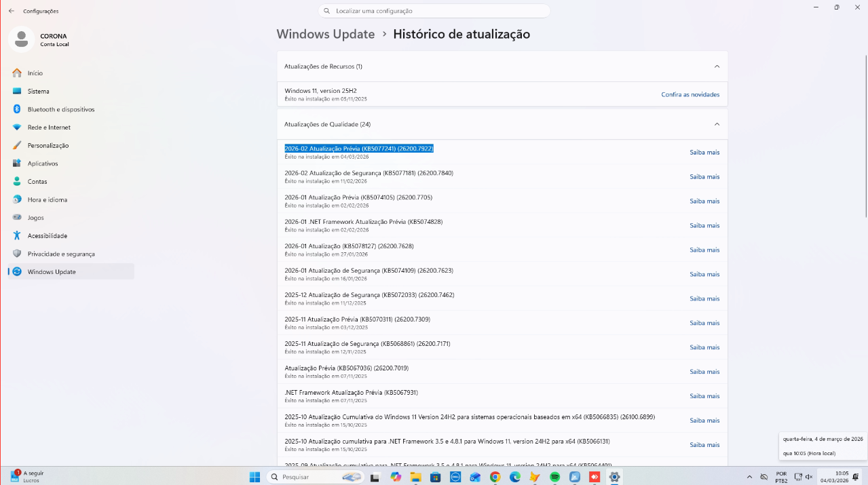This screenshot has height=485, width=868.
Task: Open Microsoft Store from the taskbar
Action: click(435, 477)
